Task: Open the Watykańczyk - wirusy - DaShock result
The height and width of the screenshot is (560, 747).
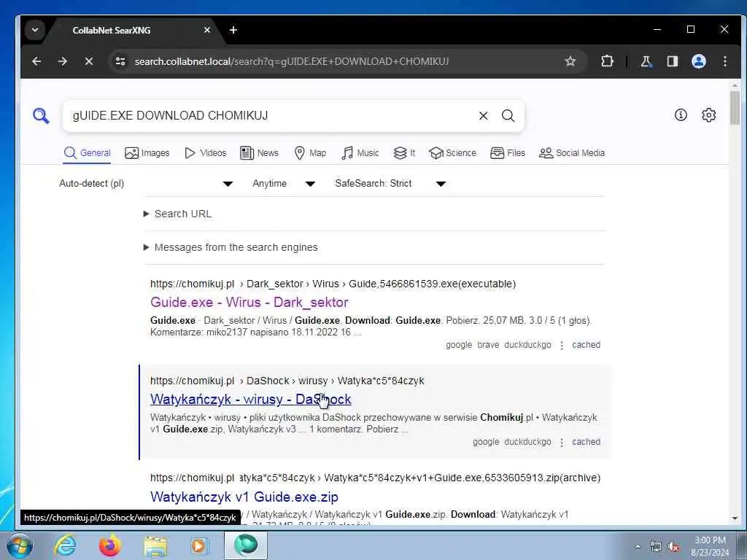Action: (251, 399)
